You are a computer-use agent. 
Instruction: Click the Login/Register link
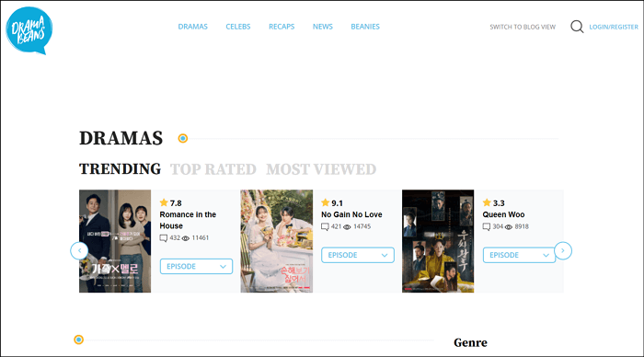(x=614, y=27)
